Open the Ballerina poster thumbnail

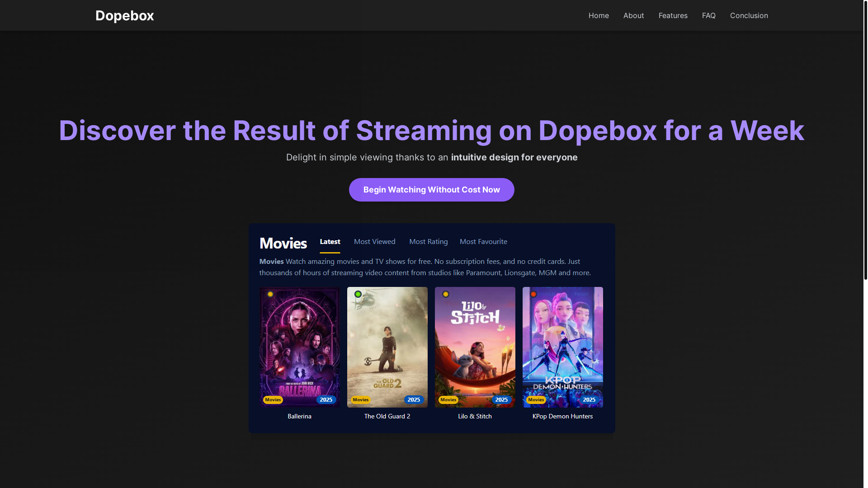(x=299, y=347)
